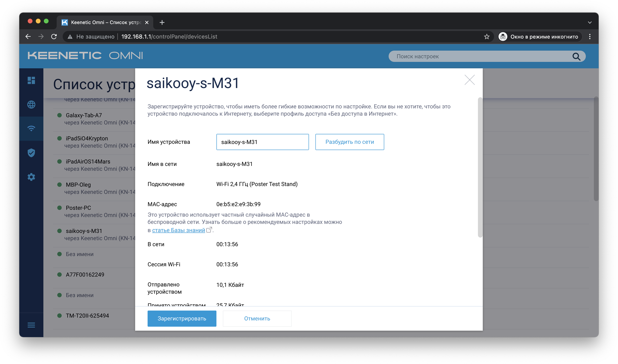Select A77F00162249 in the device list
Image resolution: width=618 pixels, height=364 pixels.
[85, 275]
